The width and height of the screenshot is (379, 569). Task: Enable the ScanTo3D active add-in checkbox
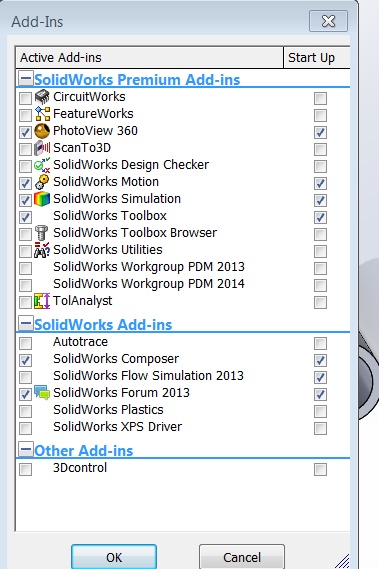25,149
